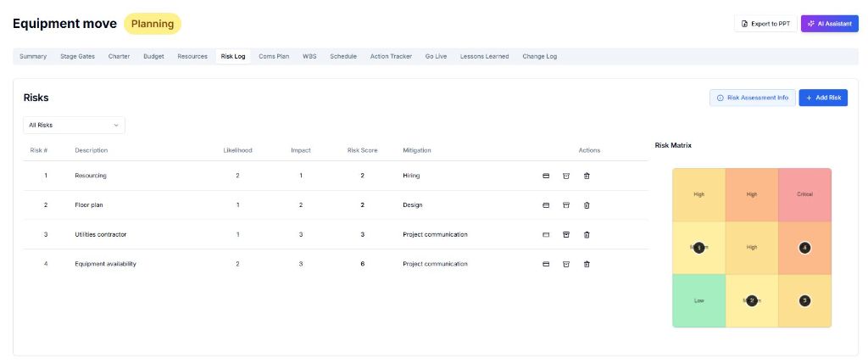The width and height of the screenshot is (868, 364).
Task: Click the Planning status badge
Action: [x=153, y=24]
